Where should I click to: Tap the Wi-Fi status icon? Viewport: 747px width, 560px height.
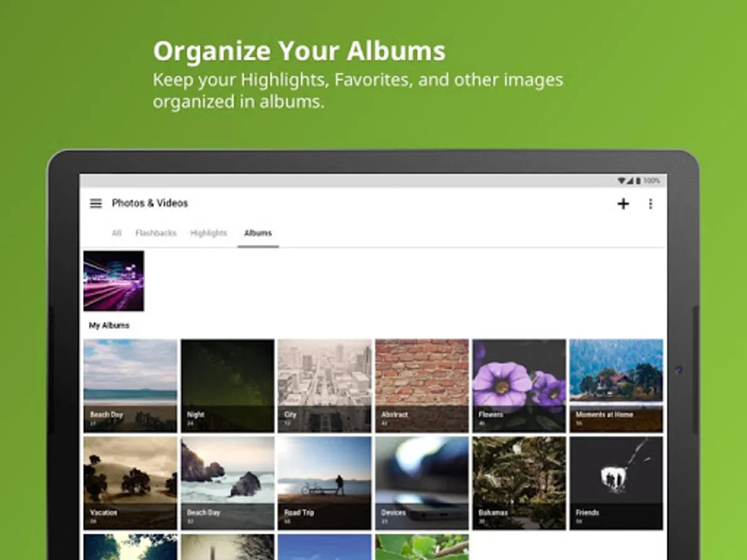pos(621,180)
